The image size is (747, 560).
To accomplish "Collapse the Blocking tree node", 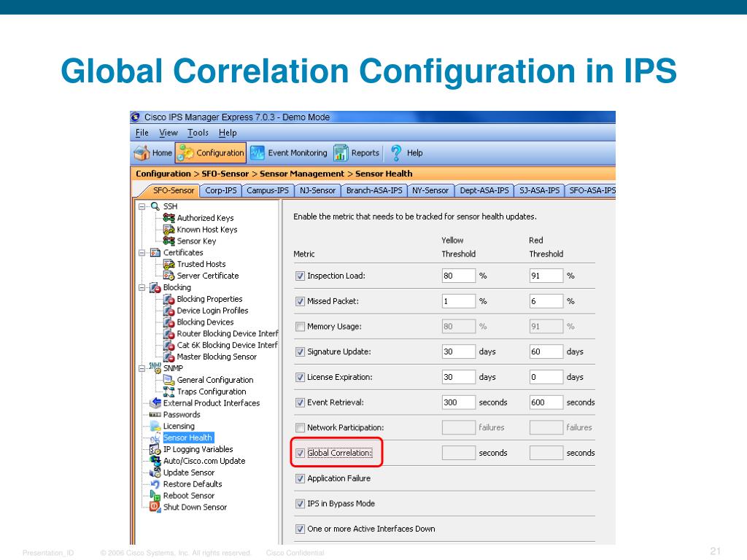I will point(142,287).
